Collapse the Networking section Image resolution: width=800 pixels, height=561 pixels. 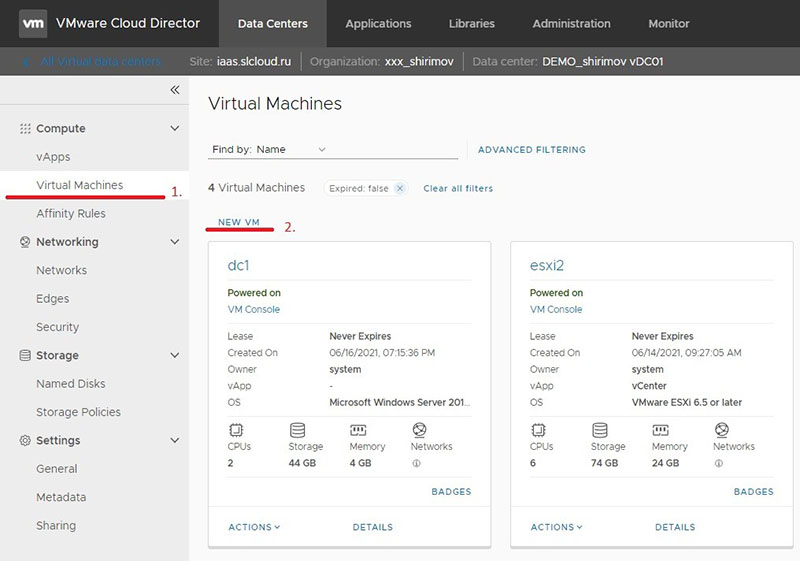(x=175, y=242)
